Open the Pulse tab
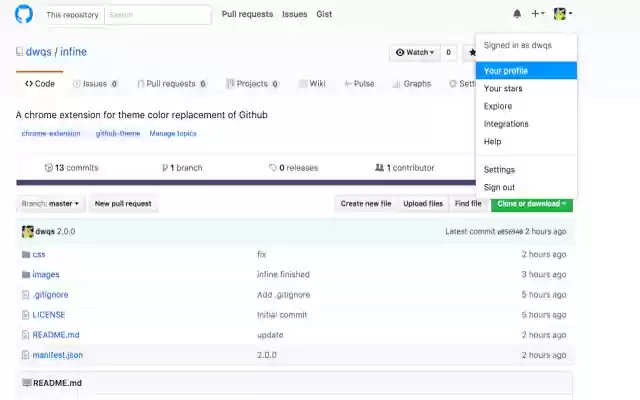Viewport: 640px width, 400px height. [x=359, y=84]
